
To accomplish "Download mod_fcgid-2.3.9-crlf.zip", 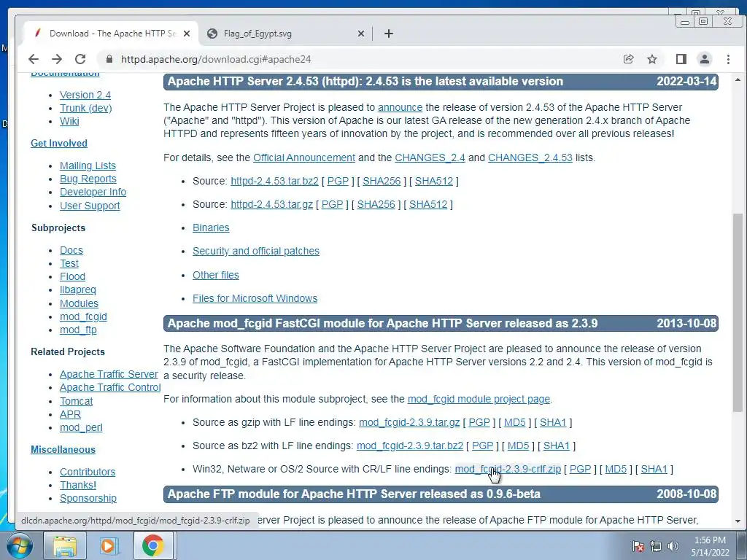I will click(x=508, y=469).
